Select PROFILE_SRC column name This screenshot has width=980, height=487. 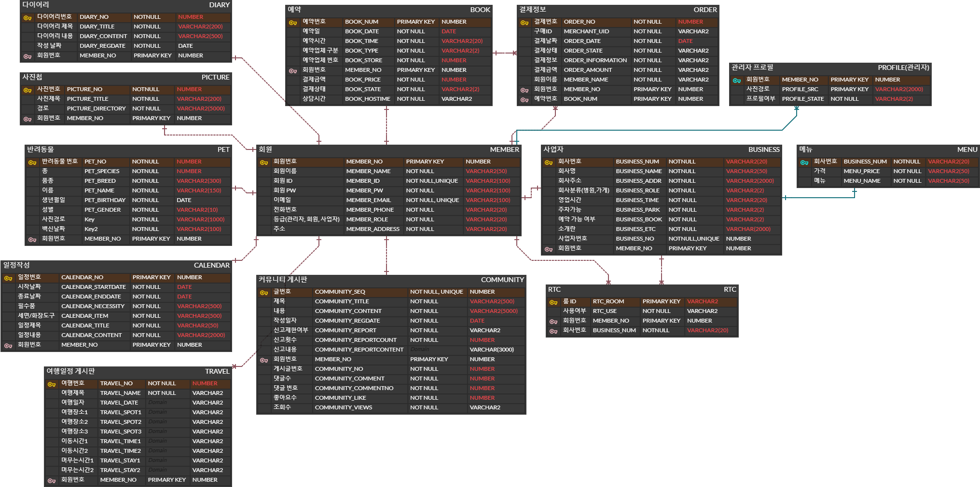point(800,89)
